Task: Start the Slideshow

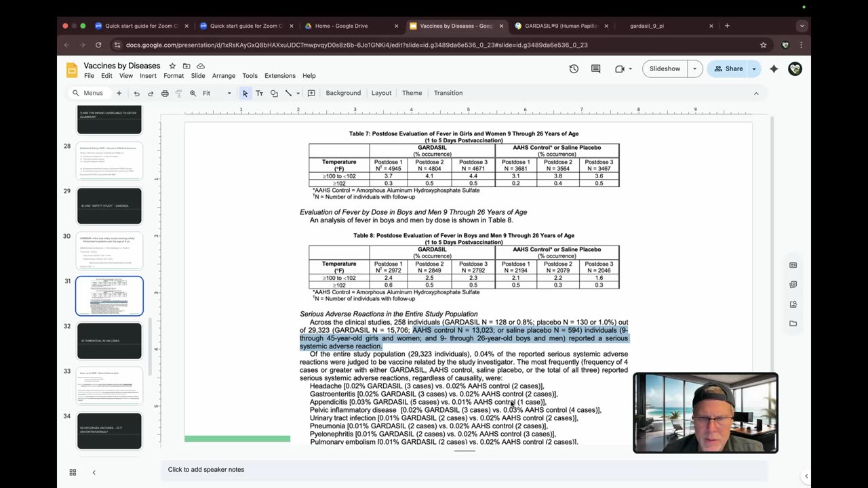Action: click(x=665, y=68)
